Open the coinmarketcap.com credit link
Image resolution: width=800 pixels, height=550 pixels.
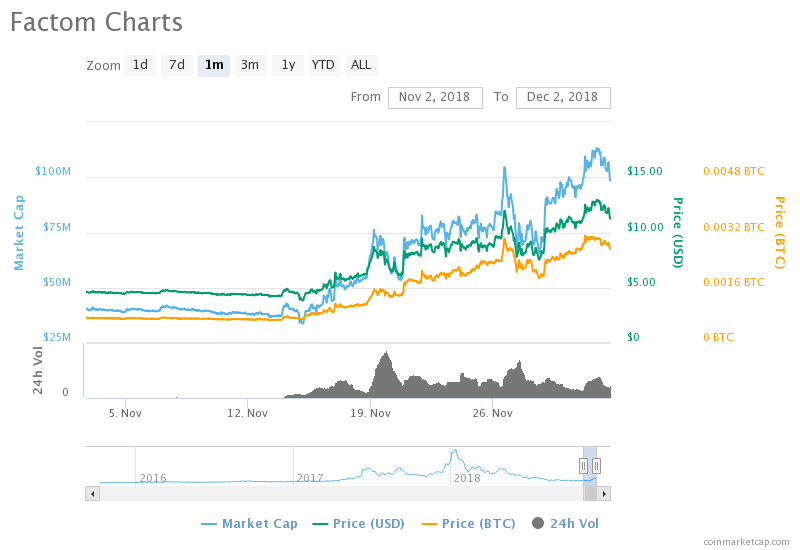746,541
